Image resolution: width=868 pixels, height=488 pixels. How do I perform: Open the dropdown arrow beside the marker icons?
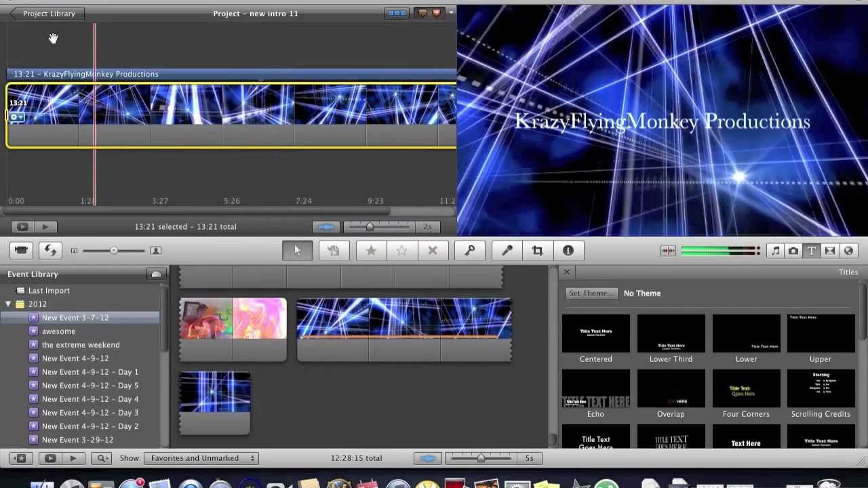(451, 13)
